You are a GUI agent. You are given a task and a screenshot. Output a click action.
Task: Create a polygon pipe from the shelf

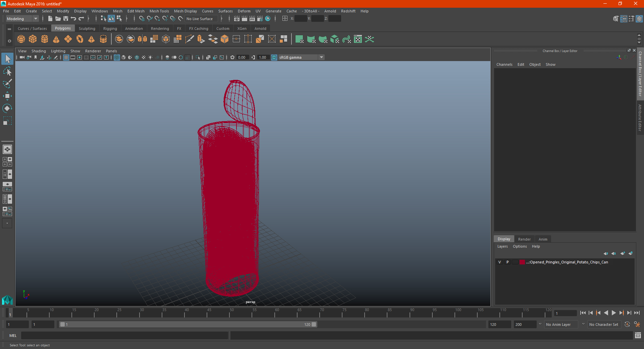coord(103,39)
